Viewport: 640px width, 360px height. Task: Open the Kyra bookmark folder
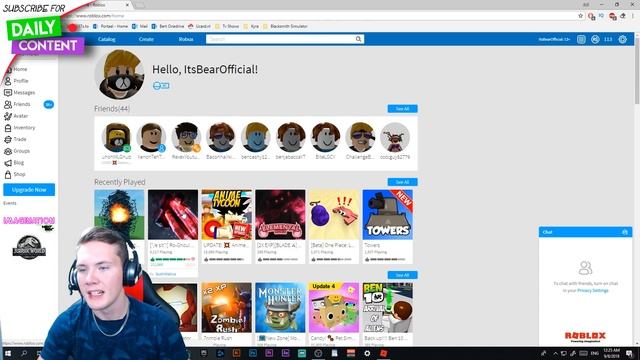tap(251, 26)
